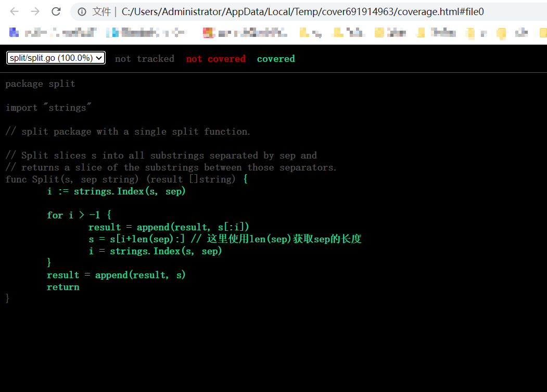Select a different file from the coverage selector
The width and height of the screenshot is (547, 392).
[x=55, y=58]
